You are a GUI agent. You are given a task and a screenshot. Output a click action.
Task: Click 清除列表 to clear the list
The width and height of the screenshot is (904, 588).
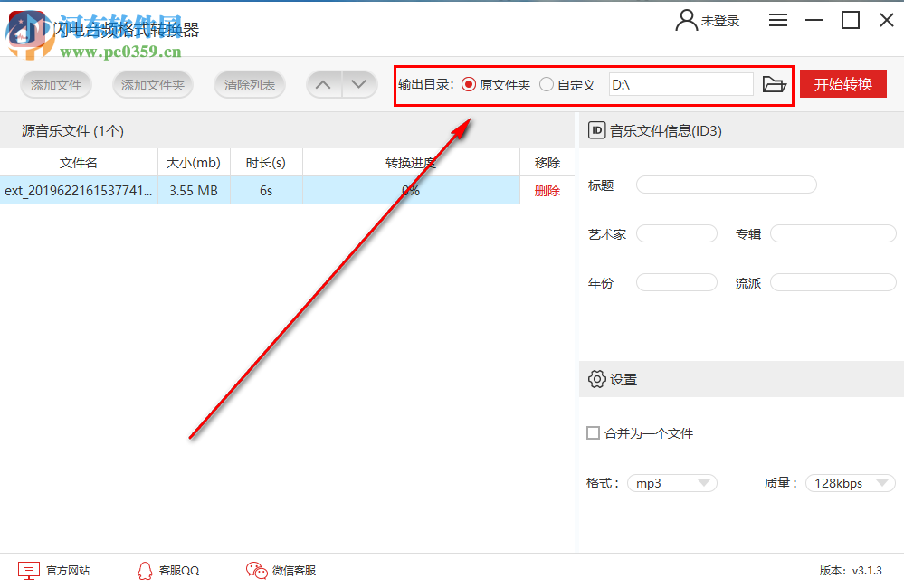coord(249,83)
